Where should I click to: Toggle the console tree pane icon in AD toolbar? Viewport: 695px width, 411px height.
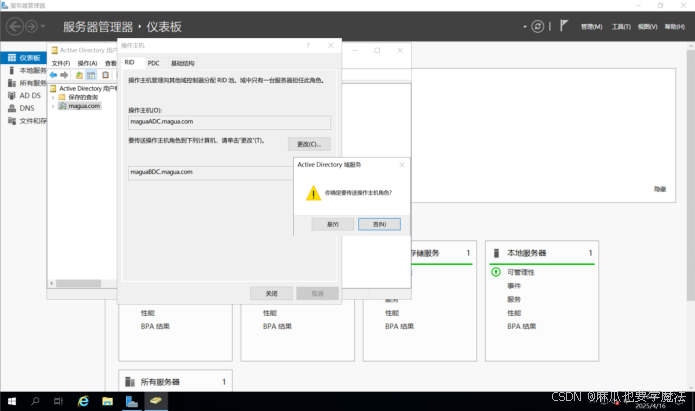coord(91,75)
